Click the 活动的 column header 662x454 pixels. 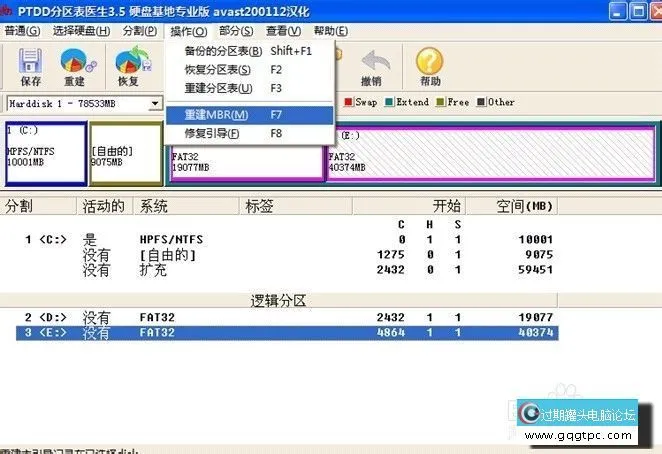(x=105, y=206)
